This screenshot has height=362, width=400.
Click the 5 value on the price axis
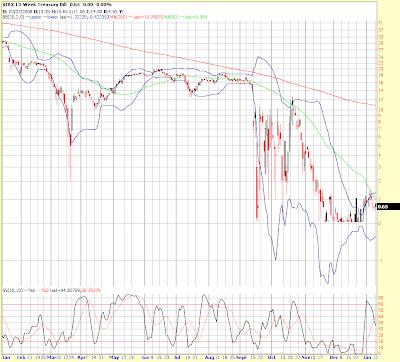(x=380, y=146)
